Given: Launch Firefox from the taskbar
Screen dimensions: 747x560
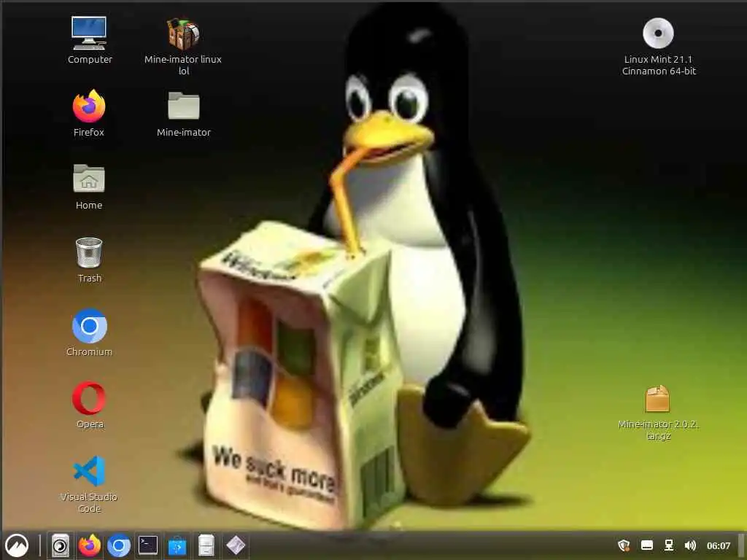Looking at the screenshot, I should (x=90, y=545).
